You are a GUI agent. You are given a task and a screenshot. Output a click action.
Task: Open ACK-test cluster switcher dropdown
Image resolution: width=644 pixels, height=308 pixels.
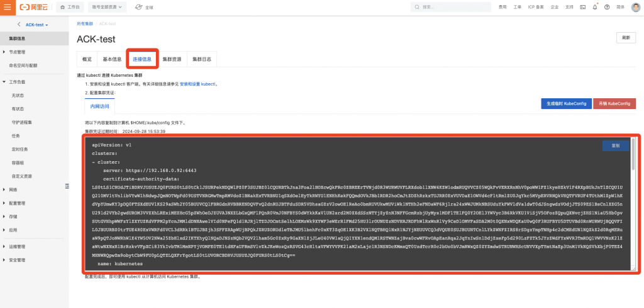[x=37, y=25]
